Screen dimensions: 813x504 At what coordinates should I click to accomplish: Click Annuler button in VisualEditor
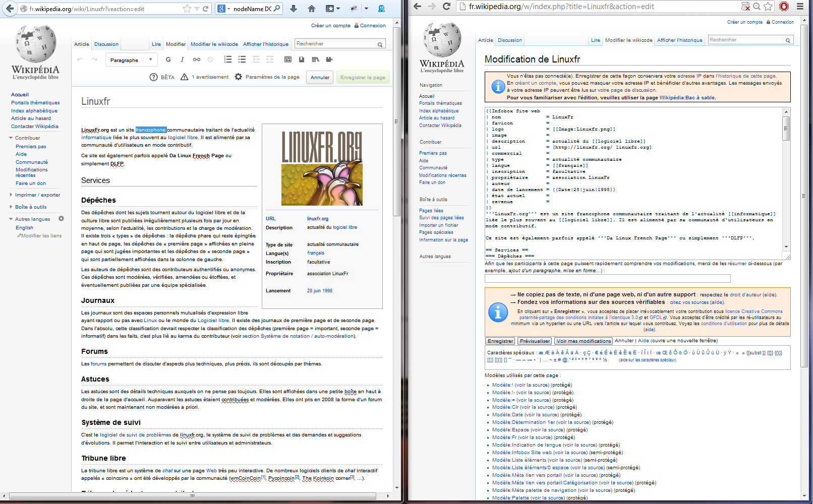320,77
